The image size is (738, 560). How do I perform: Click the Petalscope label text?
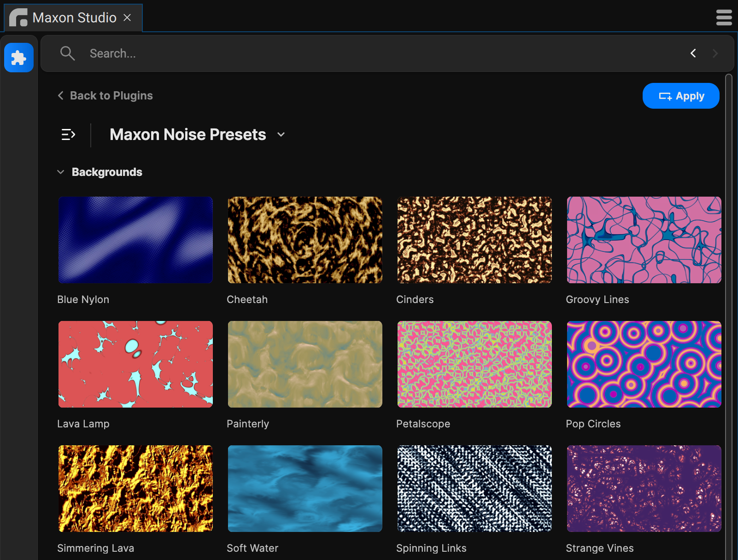pos(423,424)
